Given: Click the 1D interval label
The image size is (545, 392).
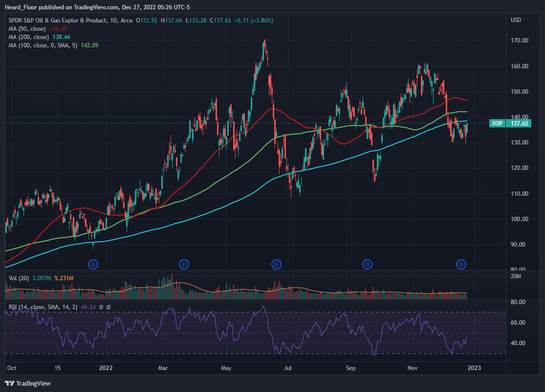Looking at the screenshot, I should pyautogui.click(x=113, y=21).
